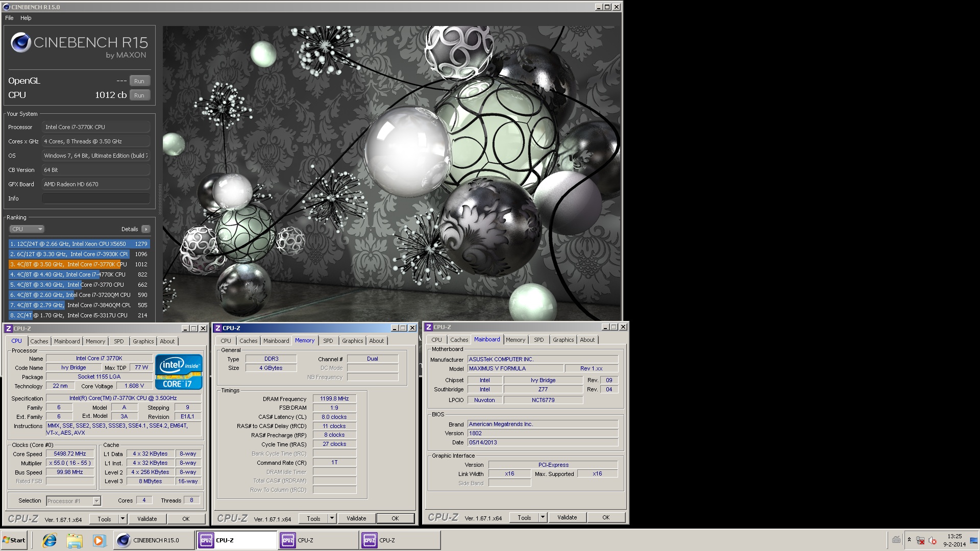Image resolution: width=980 pixels, height=551 pixels.
Task: Open Tools dropdown arrow in left CPU-Z
Action: click(122, 519)
